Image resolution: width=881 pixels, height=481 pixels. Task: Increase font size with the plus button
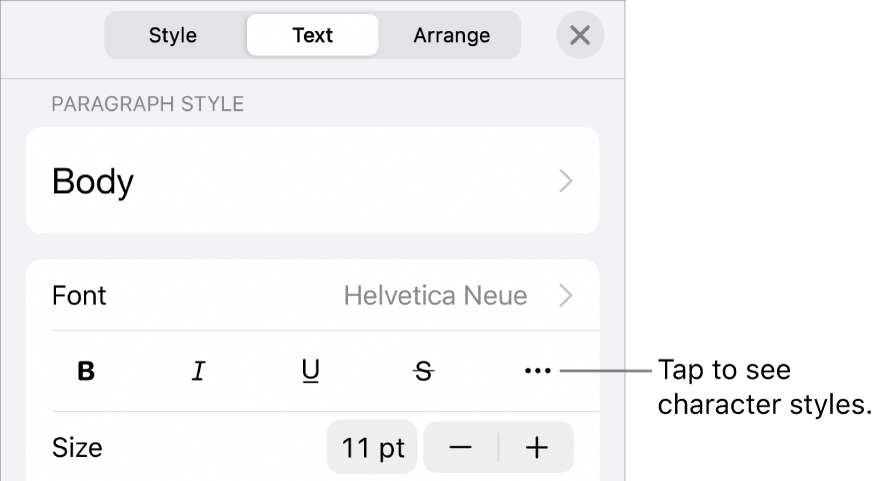click(537, 447)
